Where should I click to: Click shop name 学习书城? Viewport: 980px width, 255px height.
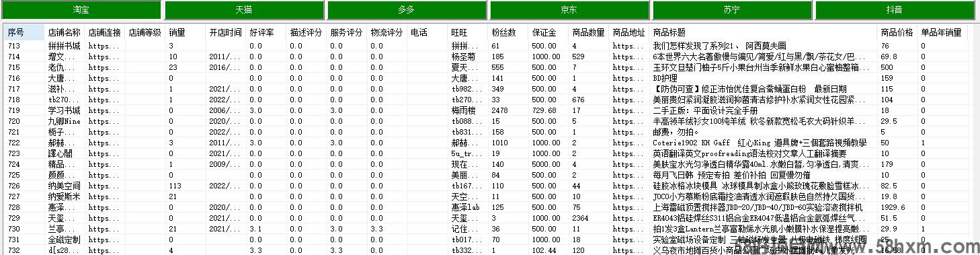(65, 110)
